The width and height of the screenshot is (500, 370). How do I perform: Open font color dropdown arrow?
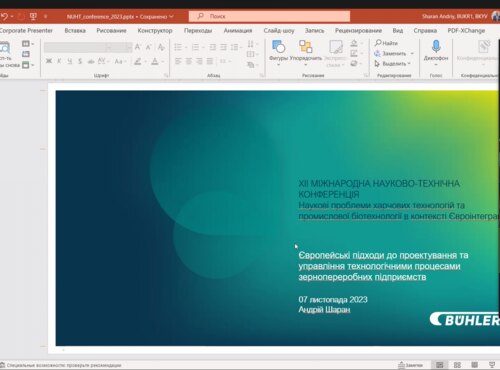162,62
